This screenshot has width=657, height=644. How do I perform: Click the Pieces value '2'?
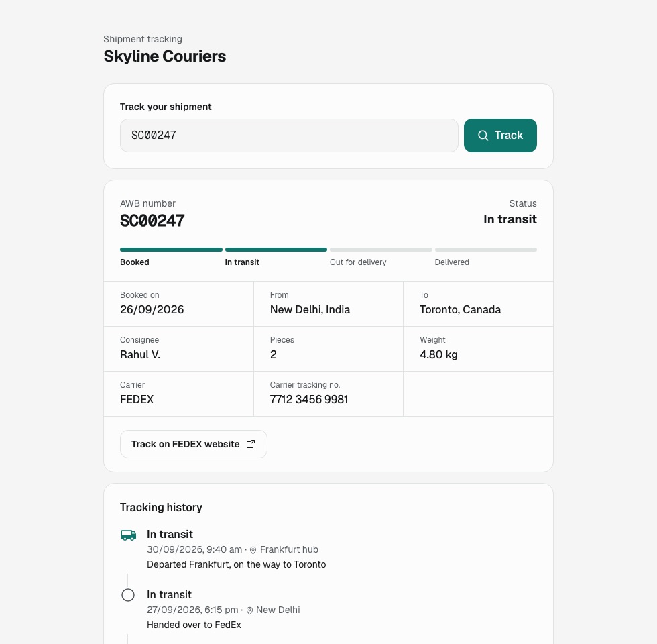(274, 354)
